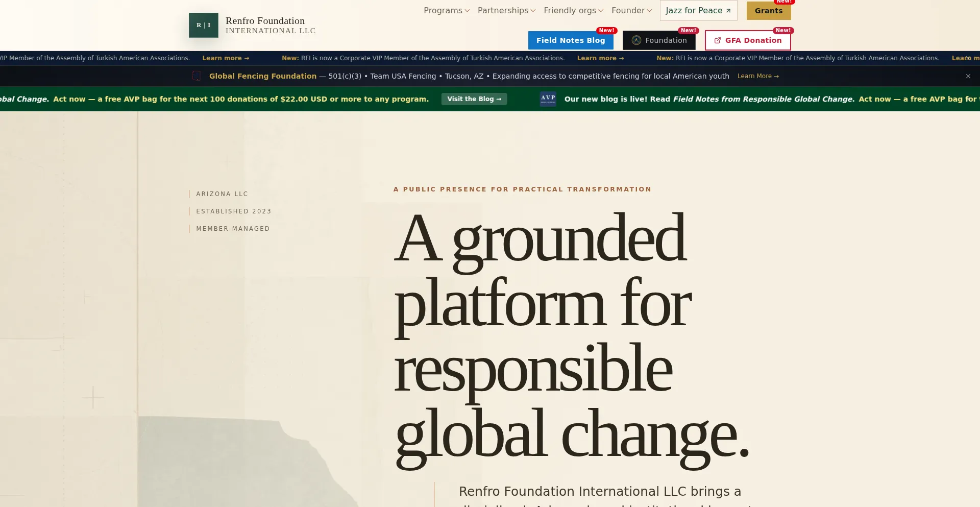The image size is (980, 507).
Task: Click the Renfro Foundation site title
Action: [x=265, y=21]
